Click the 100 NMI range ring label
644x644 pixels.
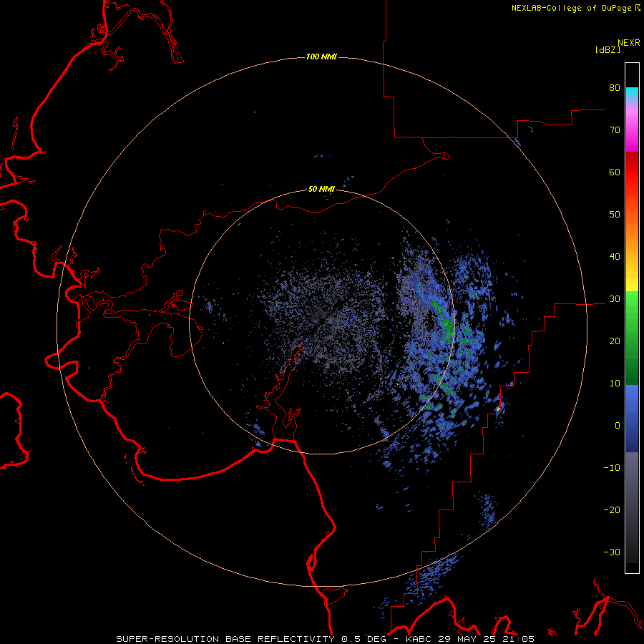[321, 57]
